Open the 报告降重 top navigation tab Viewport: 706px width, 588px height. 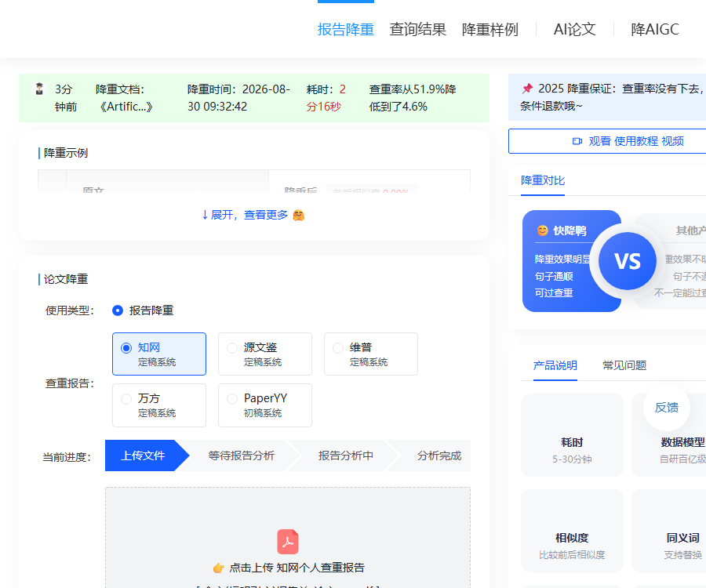pos(345,29)
